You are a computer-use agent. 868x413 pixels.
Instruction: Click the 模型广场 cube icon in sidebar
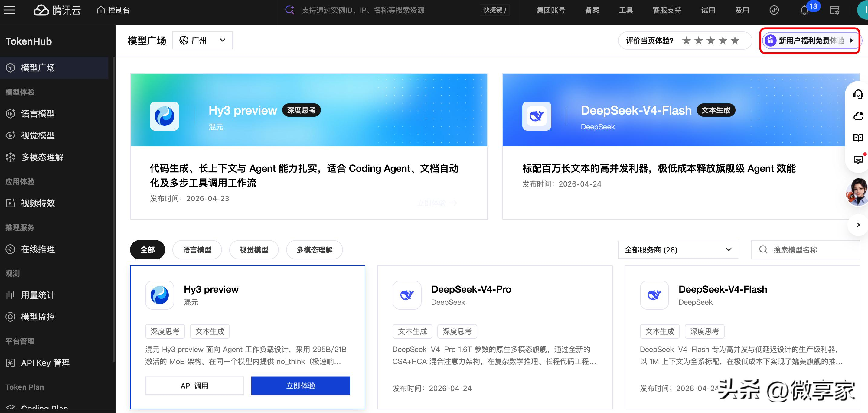[x=11, y=68]
